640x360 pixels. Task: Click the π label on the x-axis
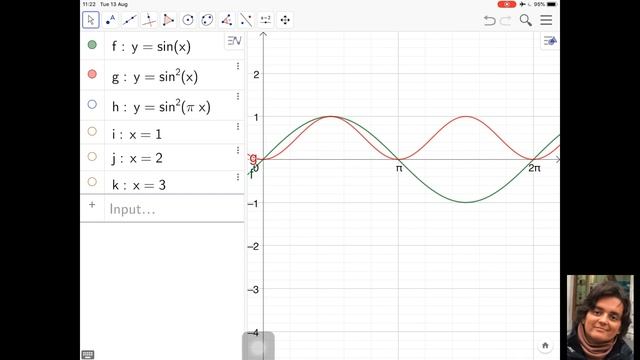(x=399, y=168)
